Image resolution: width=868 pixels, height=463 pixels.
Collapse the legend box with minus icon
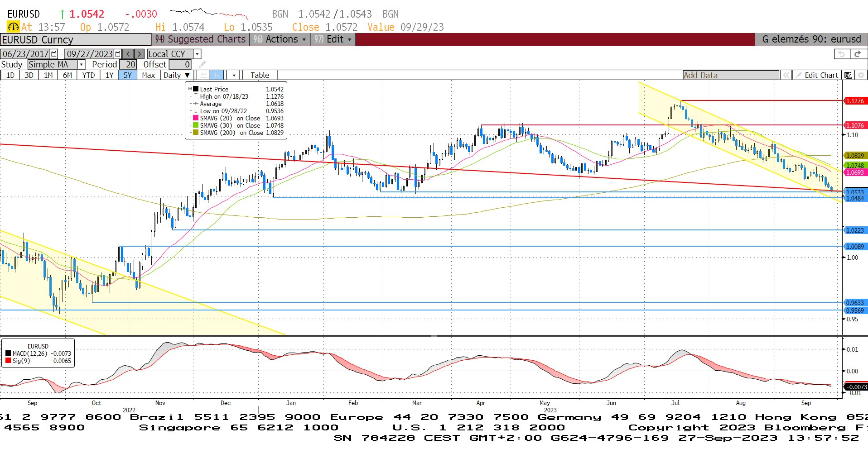click(190, 89)
